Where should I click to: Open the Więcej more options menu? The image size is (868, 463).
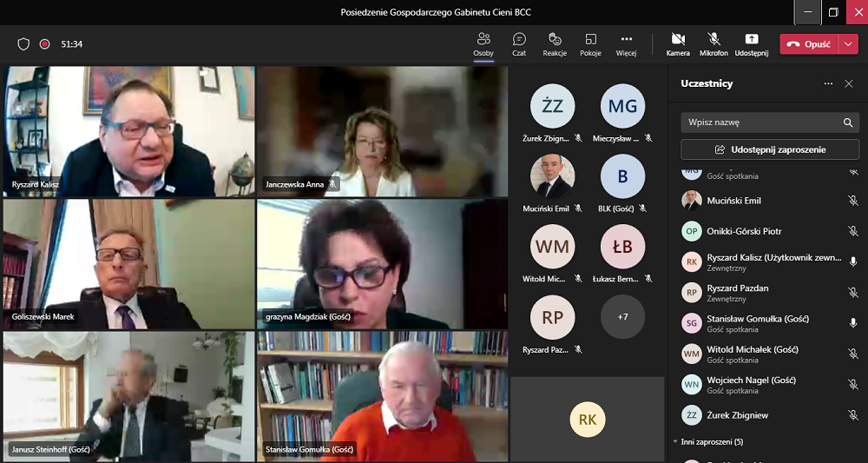point(626,44)
